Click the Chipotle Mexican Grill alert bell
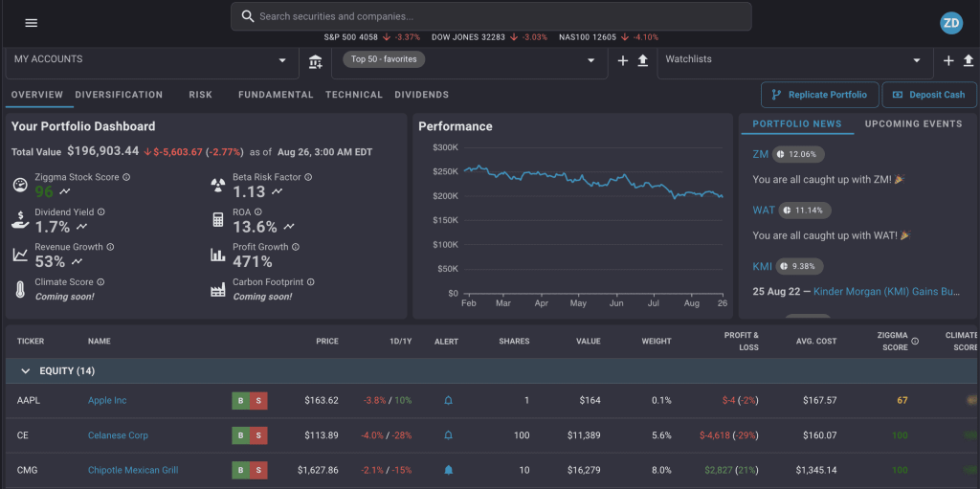This screenshot has width=980, height=489. 448,470
